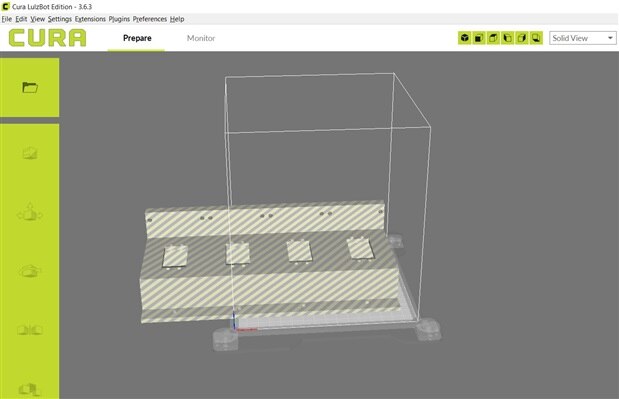The image size is (619, 399).
Task: Switch to the Prepare tab
Action: click(137, 38)
